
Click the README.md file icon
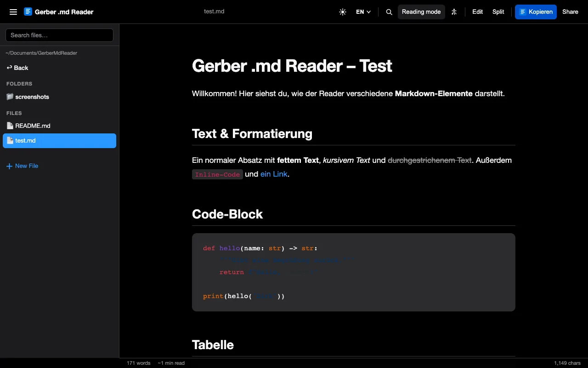point(10,126)
